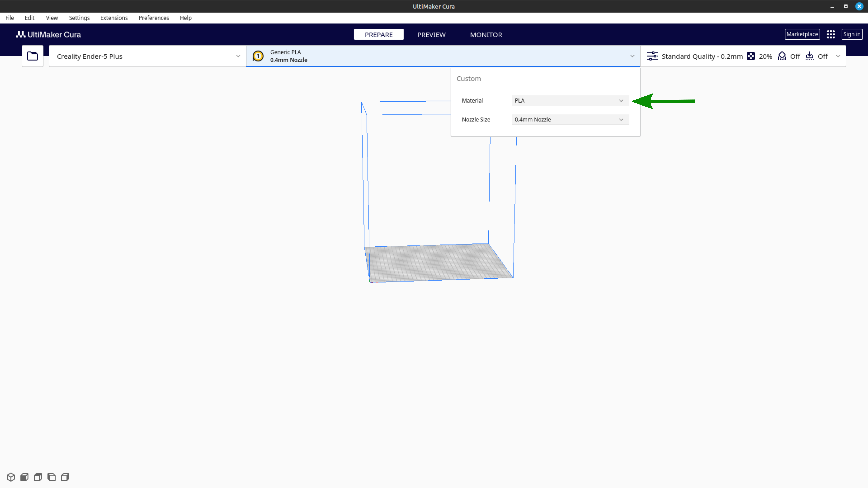Switch to left side view icon
Image resolution: width=868 pixels, height=488 pixels.
click(51, 477)
